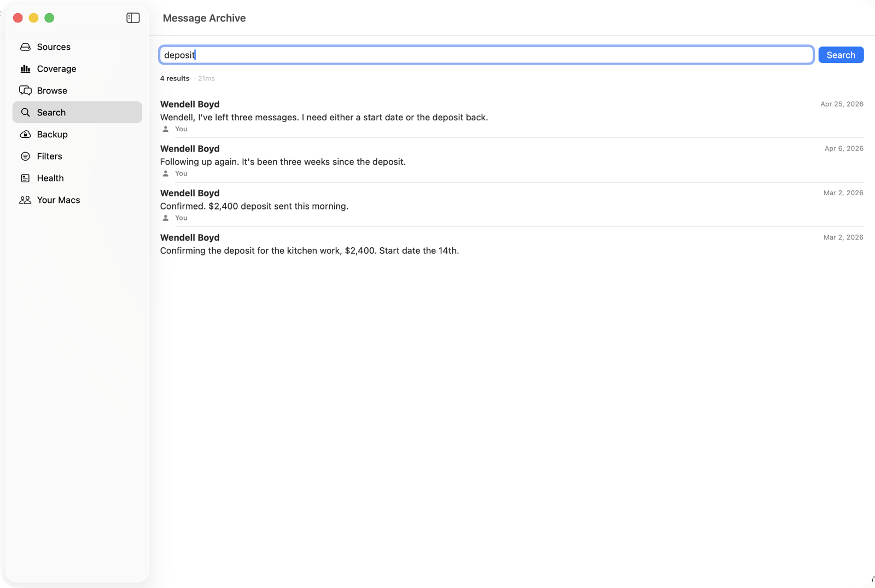
Task: Click the Message Archive title
Action: (x=204, y=18)
